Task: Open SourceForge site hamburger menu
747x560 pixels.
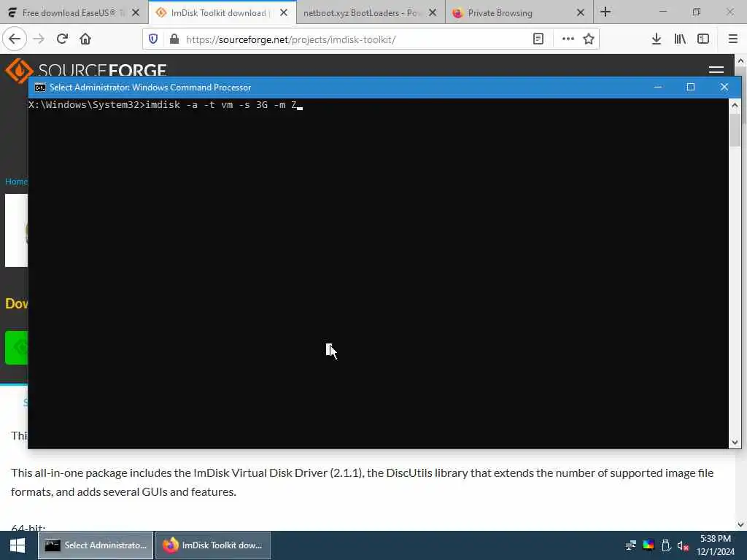Action: (x=716, y=69)
